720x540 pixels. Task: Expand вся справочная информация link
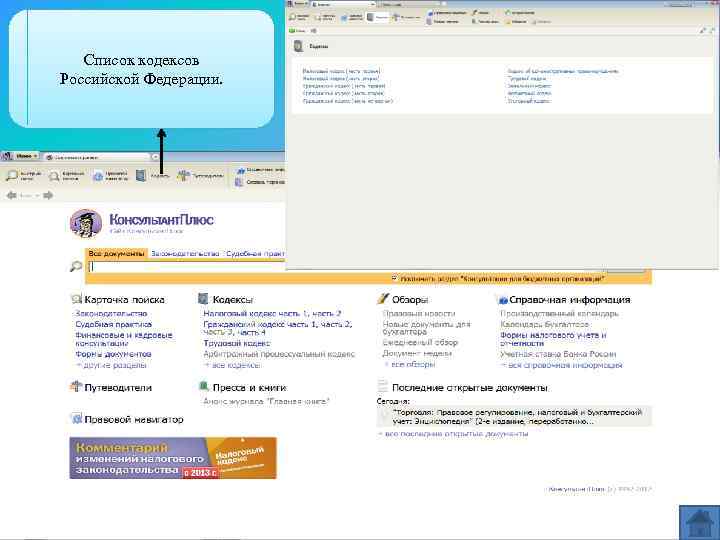[561, 365]
